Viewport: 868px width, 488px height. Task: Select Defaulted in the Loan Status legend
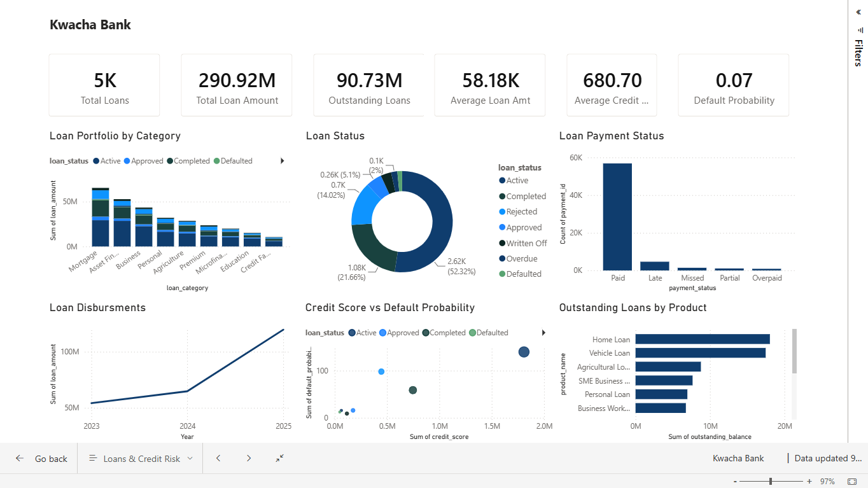pos(521,274)
